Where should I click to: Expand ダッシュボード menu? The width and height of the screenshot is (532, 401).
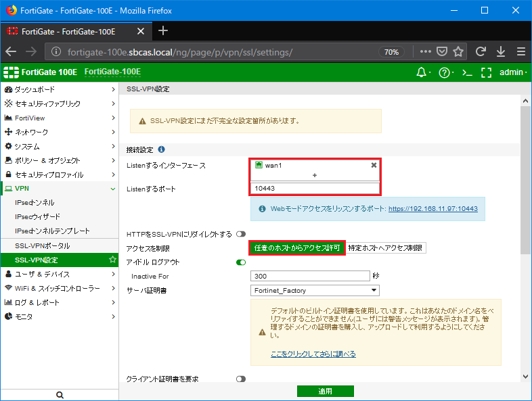click(60, 89)
